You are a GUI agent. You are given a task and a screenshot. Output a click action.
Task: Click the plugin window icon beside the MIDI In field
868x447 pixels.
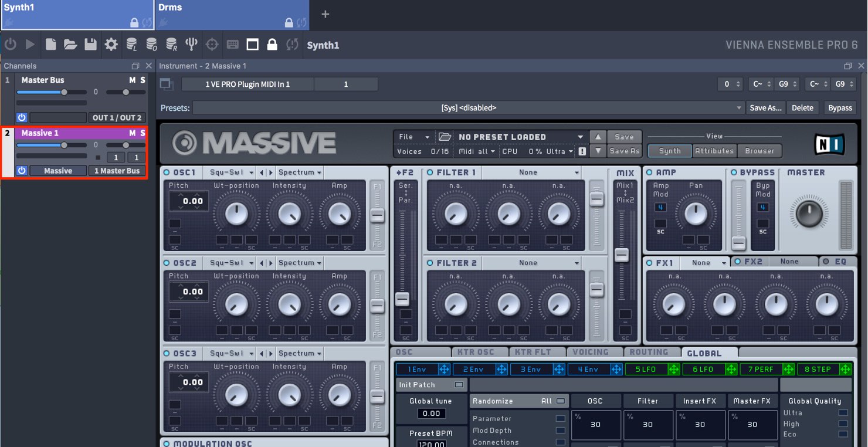[x=167, y=84]
